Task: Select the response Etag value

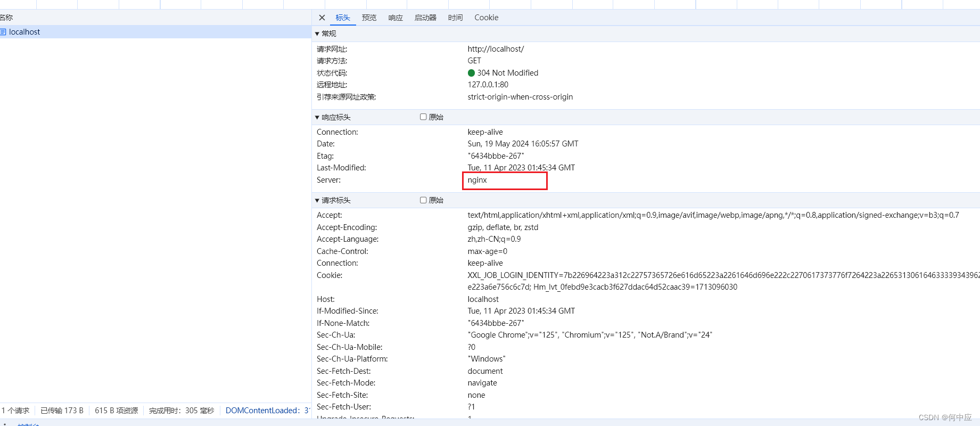Action: pos(496,156)
